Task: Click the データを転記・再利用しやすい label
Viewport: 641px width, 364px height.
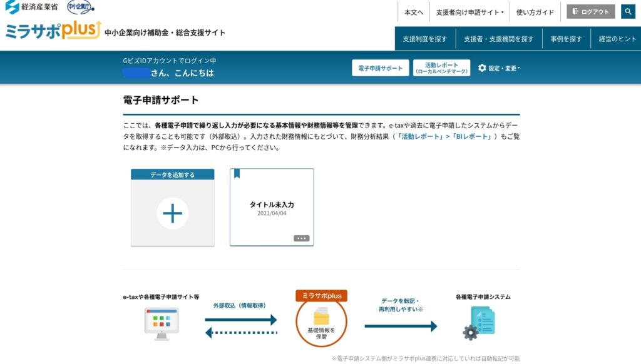Action: point(401,305)
